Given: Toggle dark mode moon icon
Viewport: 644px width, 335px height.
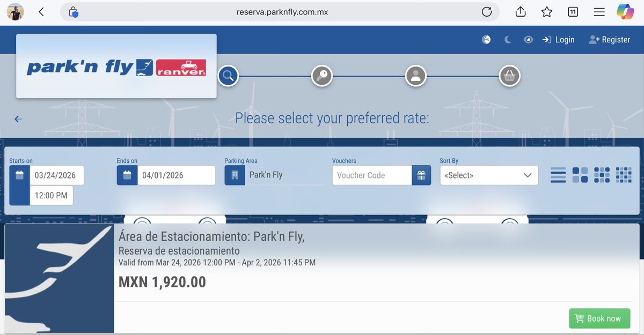Looking at the screenshot, I should [x=508, y=40].
